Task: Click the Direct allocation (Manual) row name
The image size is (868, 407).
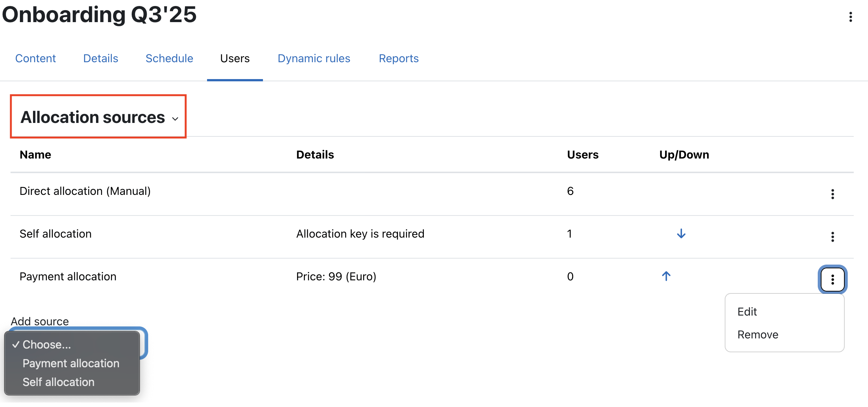Action: tap(85, 191)
